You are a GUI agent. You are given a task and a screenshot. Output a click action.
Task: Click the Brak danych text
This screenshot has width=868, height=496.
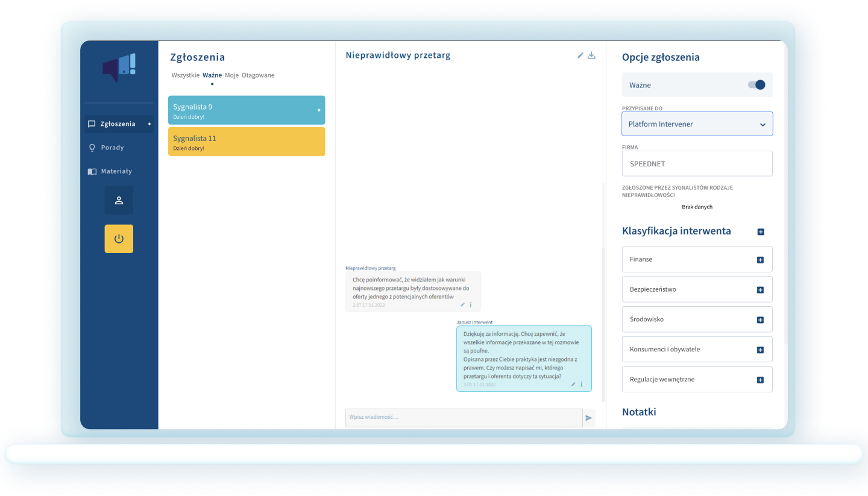697,207
